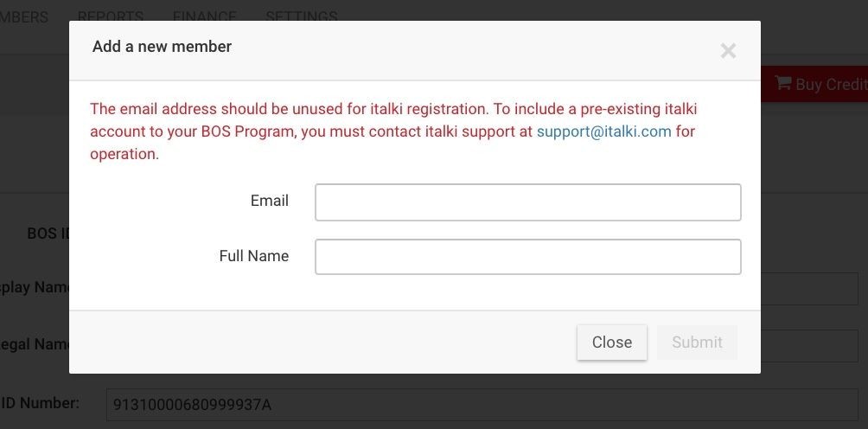Click the Display Name field behind the dialog

pyautogui.click(x=809, y=288)
